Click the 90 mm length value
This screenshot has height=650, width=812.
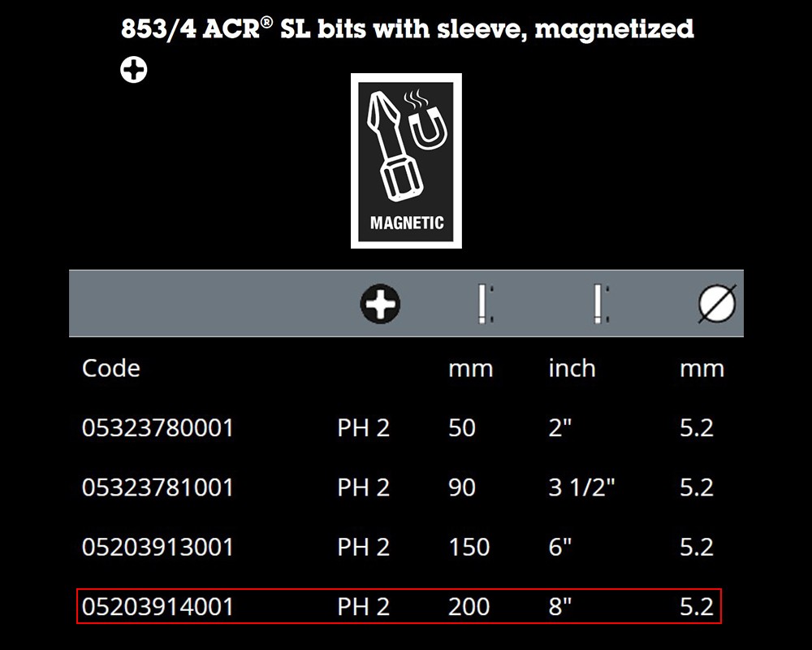pyautogui.click(x=461, y=487)
